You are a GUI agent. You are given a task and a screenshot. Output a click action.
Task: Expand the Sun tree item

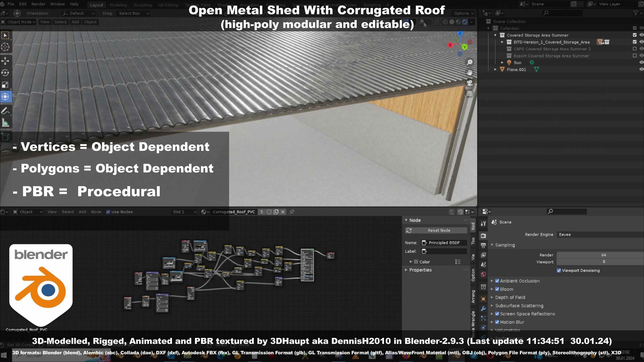click(x=502, y=63)
